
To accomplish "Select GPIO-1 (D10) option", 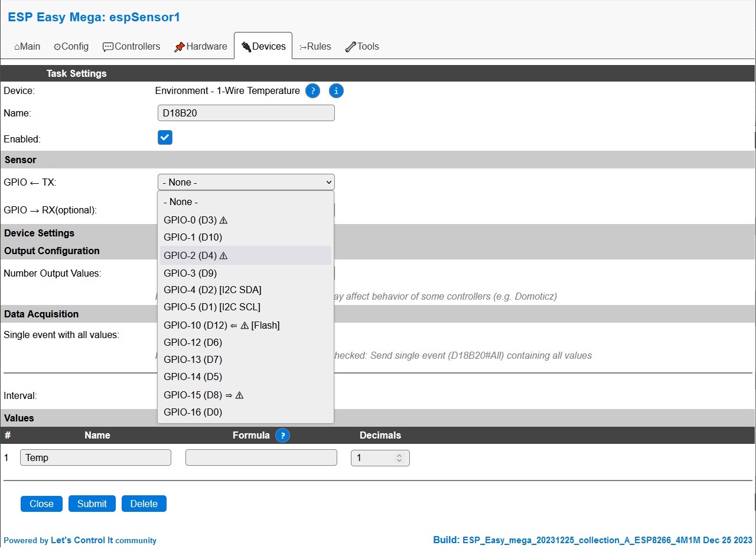I will (246, 238).
